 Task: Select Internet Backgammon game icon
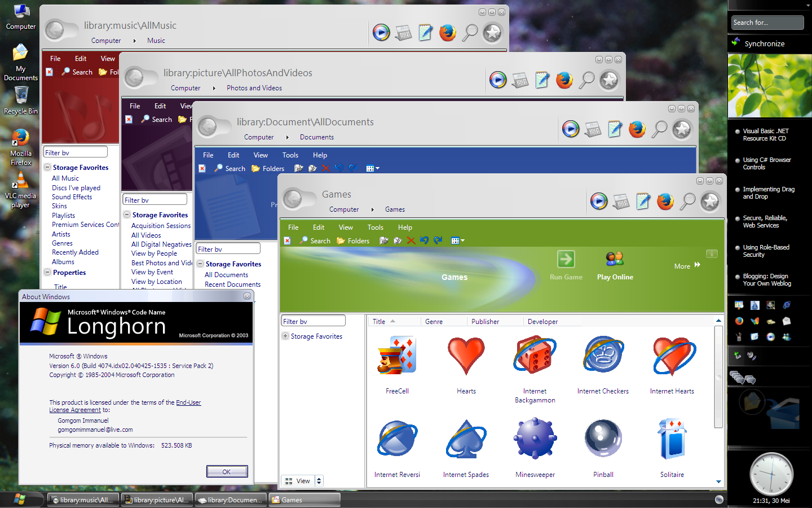[x=535, y=356]
